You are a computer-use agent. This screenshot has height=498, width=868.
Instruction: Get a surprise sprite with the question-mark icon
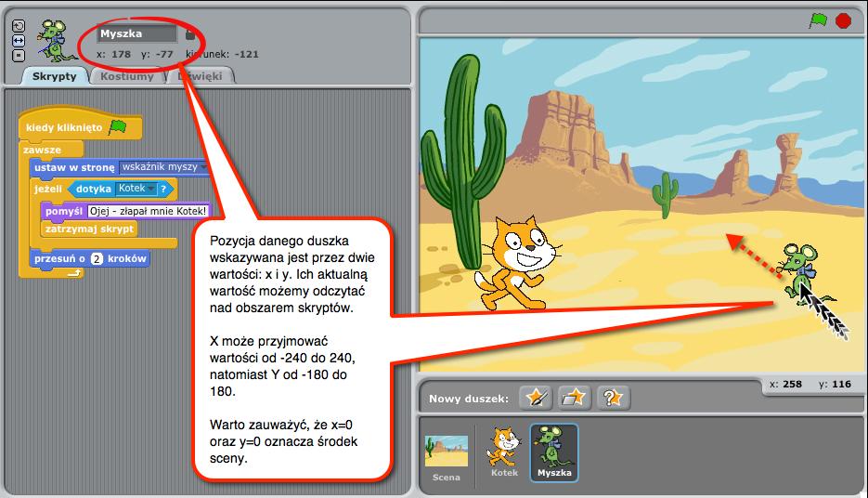(613, 398)
